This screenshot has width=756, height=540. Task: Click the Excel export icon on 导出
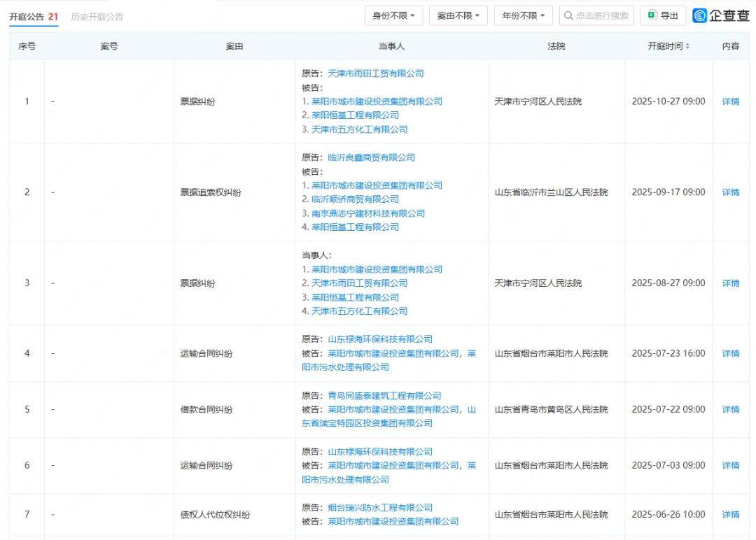[x=652, y=15]
